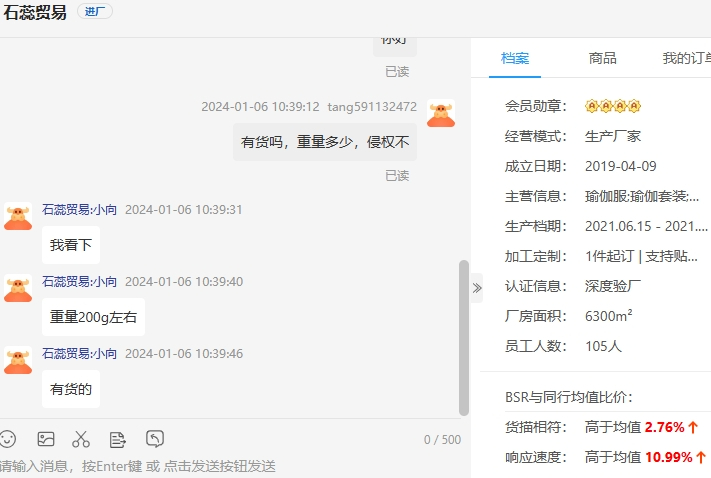The height and width of the screenshot is (478, 711).
Task: Open the emoji picker in message toolbar
Action: coord(7,439)
